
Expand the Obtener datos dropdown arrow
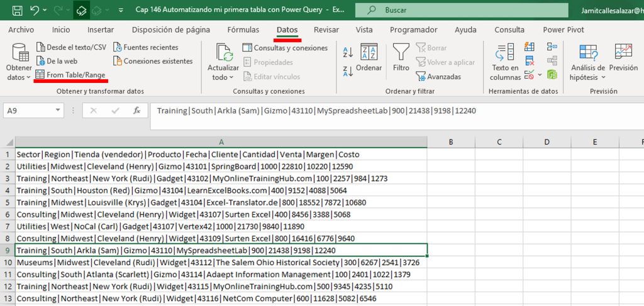click(28, 77)
